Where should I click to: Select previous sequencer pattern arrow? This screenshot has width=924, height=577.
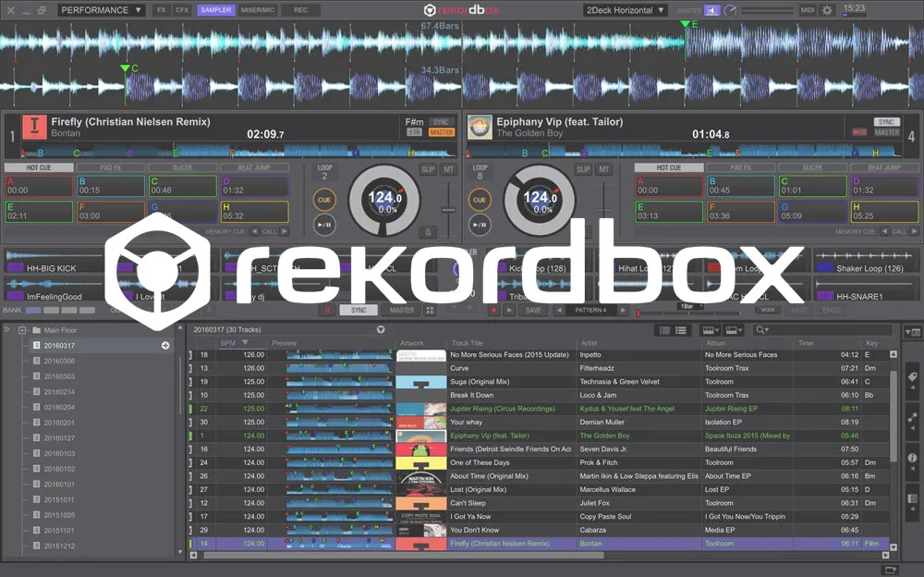tap(559, 311)
